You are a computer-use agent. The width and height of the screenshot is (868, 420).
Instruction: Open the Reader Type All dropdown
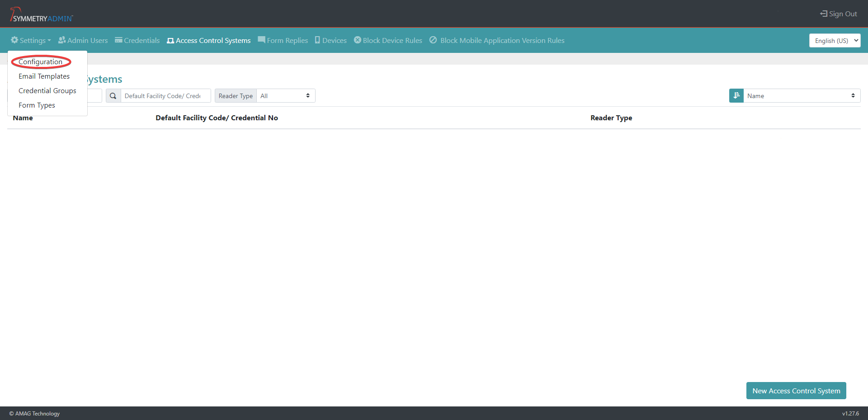click(286, 96)
